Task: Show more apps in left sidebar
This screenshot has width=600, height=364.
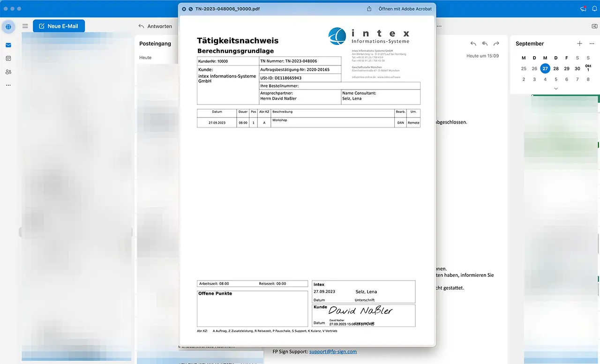Action: pyautogui.click(x=8, y=85)
